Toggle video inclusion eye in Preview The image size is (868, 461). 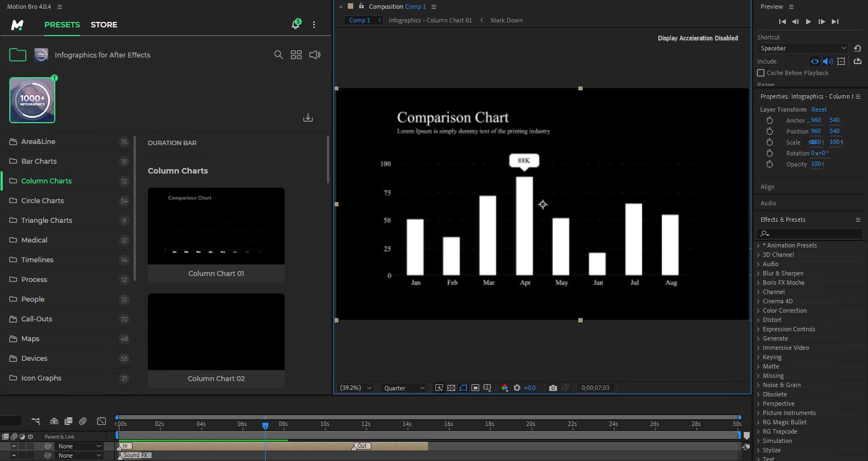pos(815,61)
